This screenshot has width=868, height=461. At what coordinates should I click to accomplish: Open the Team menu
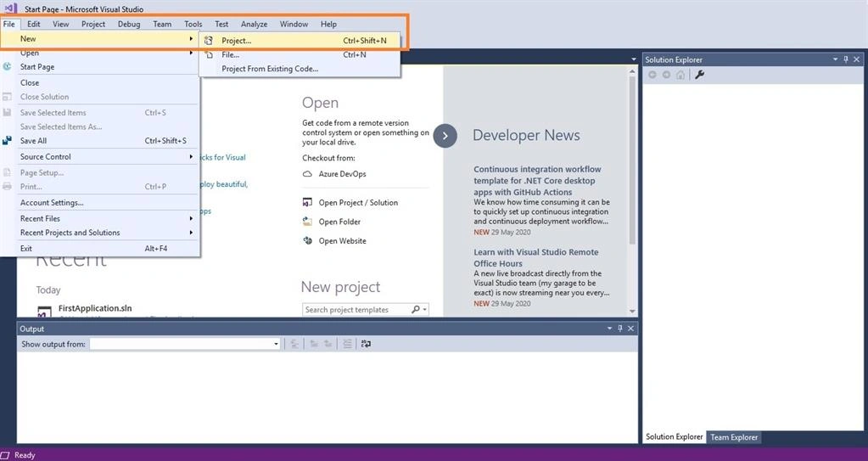coord(162,24)
